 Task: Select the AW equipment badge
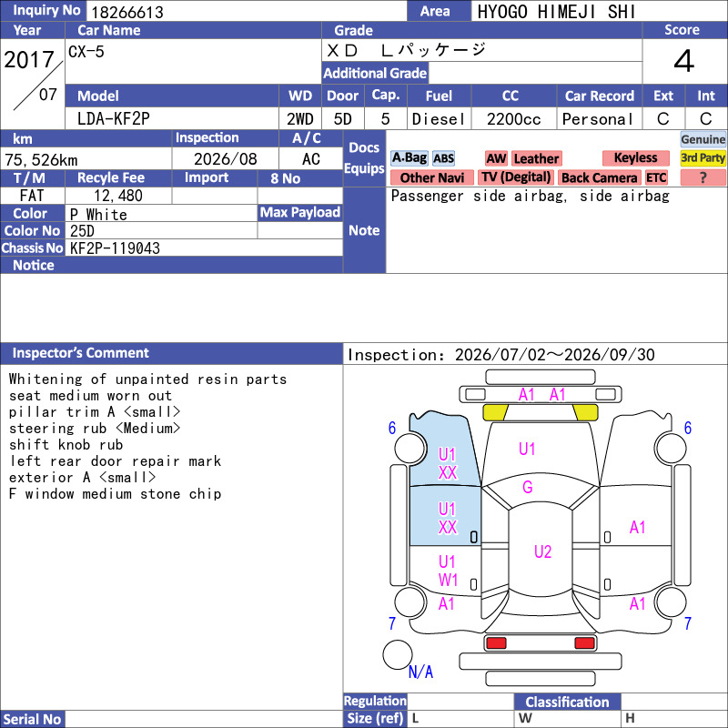coord(496,158)
